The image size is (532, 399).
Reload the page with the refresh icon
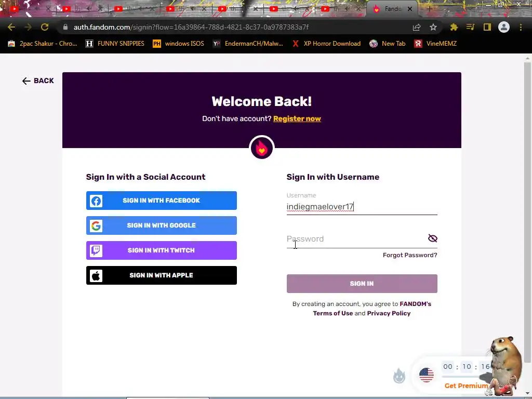point(45,27)
